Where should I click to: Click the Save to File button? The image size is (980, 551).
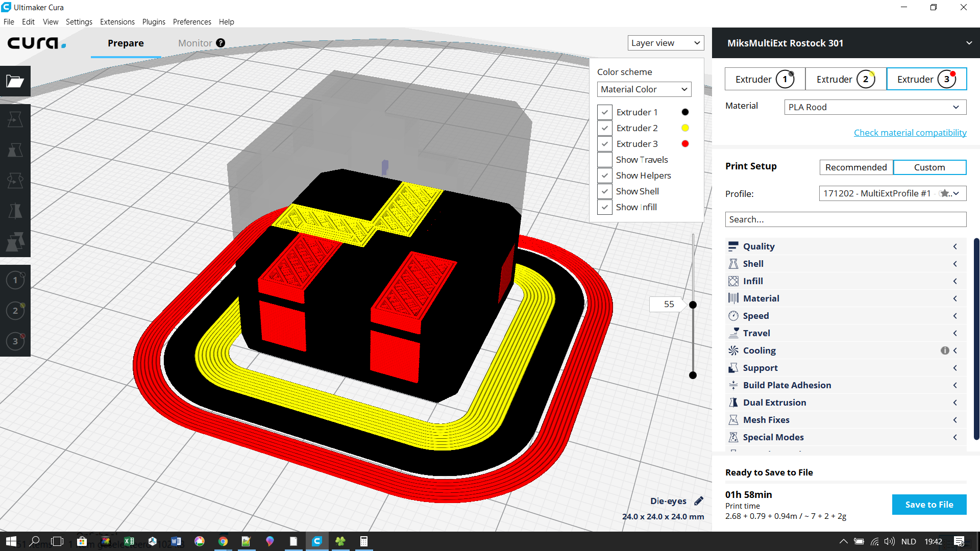click(x=929, y=505)
